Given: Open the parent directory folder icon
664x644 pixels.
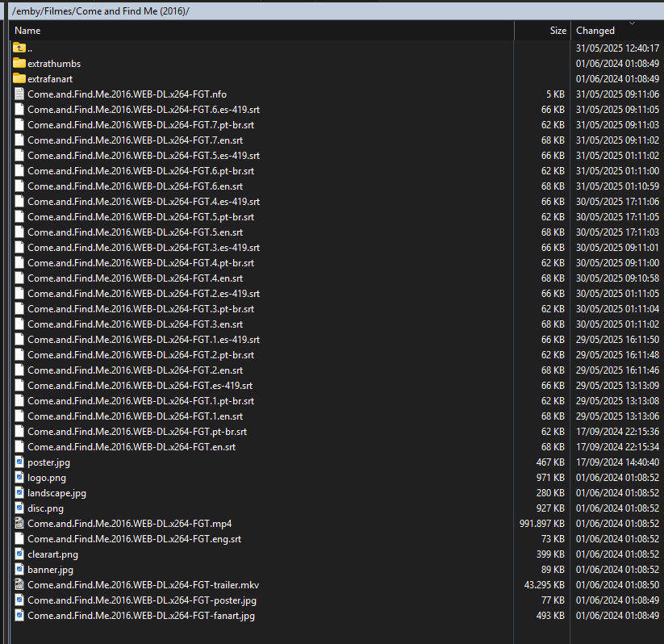Looking at the screenshot, I should [19, 48].
